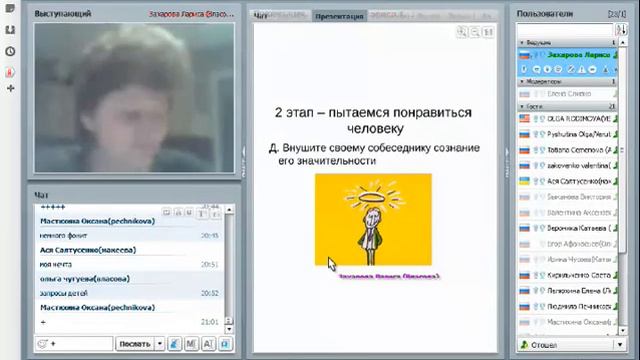The image size is (640, 360).
Task: Select OLGA guest row in users list
Action: pyautogui.click(x=567, y=118)
